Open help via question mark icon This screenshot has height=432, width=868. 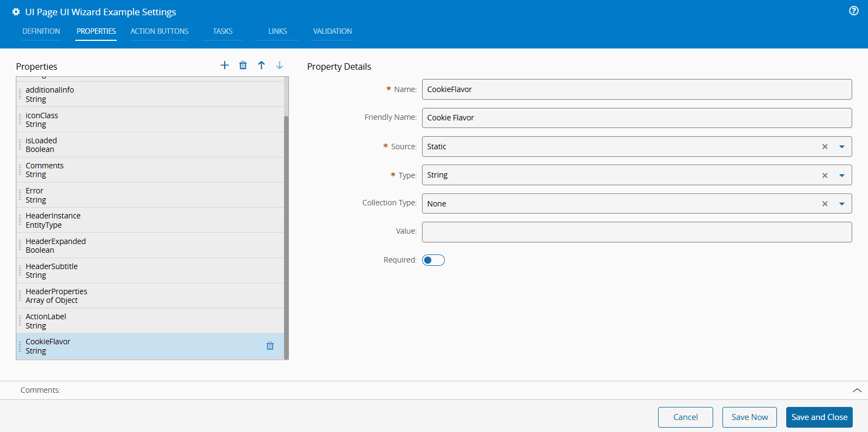(x=854, y=11)
